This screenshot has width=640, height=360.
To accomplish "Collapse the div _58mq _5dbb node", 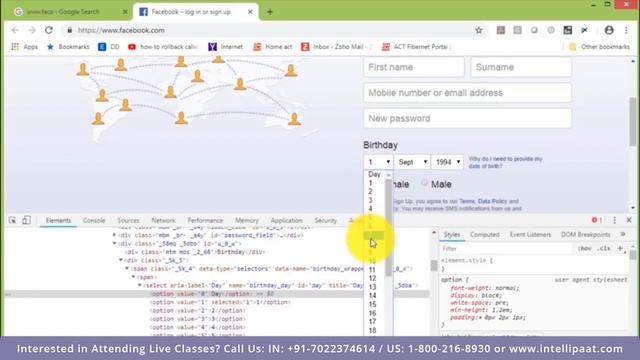I will (x=114, y=243).
